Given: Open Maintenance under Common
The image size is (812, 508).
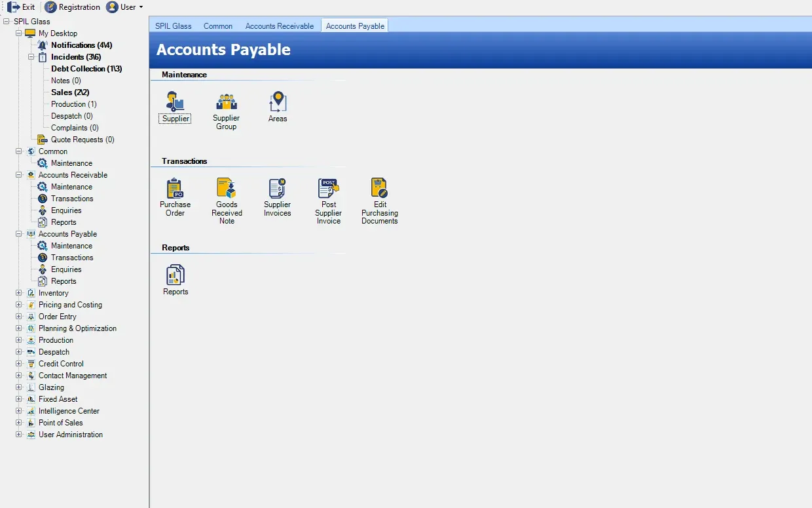Looking at the screenshot, I should [x=71, y=163].
